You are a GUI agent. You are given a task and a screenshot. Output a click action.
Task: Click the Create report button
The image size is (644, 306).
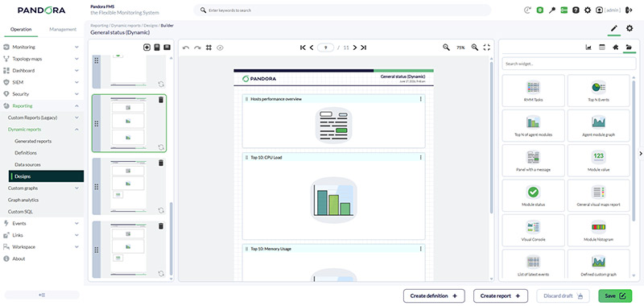(x=500, y=296)
